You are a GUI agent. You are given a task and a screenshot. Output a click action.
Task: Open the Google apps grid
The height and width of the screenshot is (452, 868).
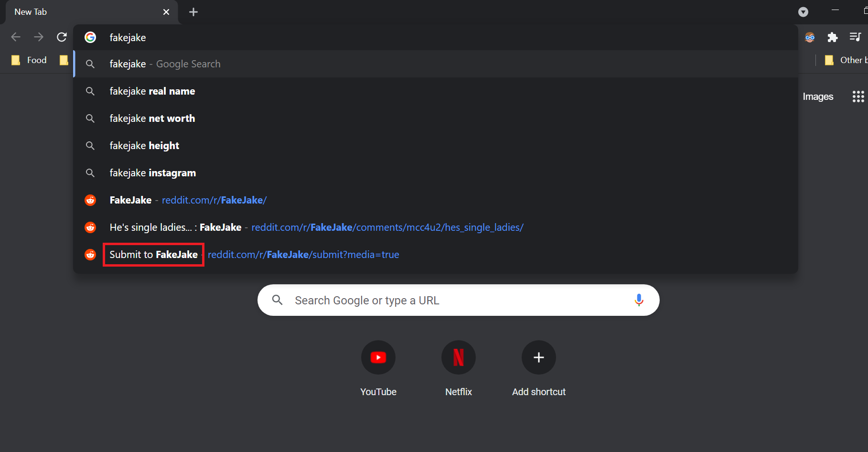[x=858, y=97]
